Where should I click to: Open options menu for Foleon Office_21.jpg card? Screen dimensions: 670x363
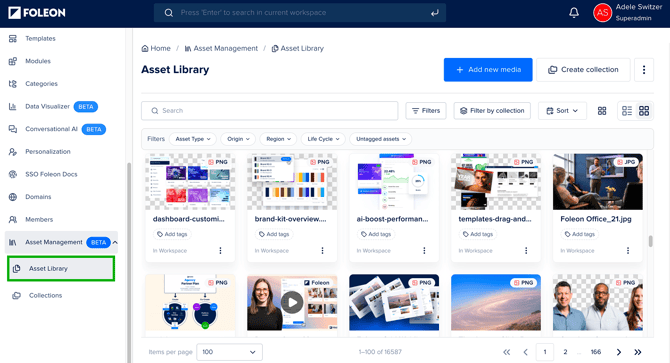[628, 251]
